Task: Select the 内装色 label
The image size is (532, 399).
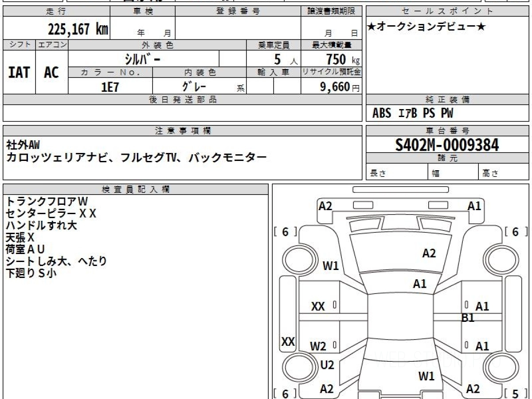Action: (199, 72)
